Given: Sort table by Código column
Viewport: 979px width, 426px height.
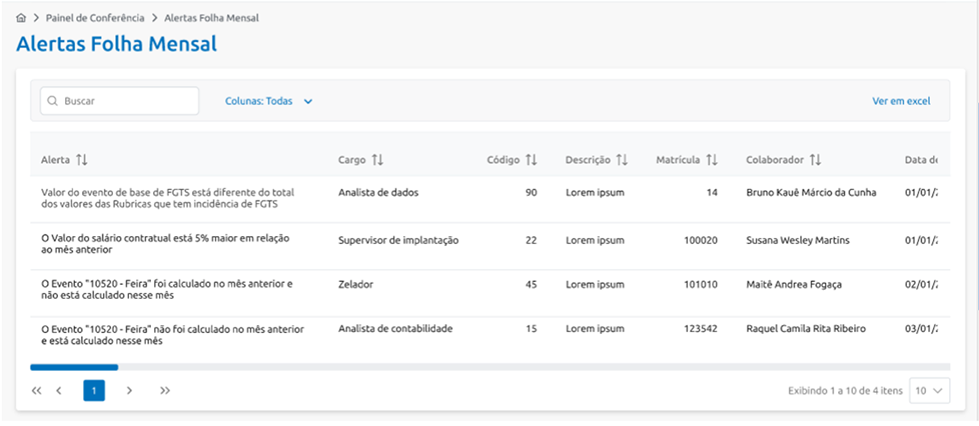Looking at the screenshot, I should point(532,160).
